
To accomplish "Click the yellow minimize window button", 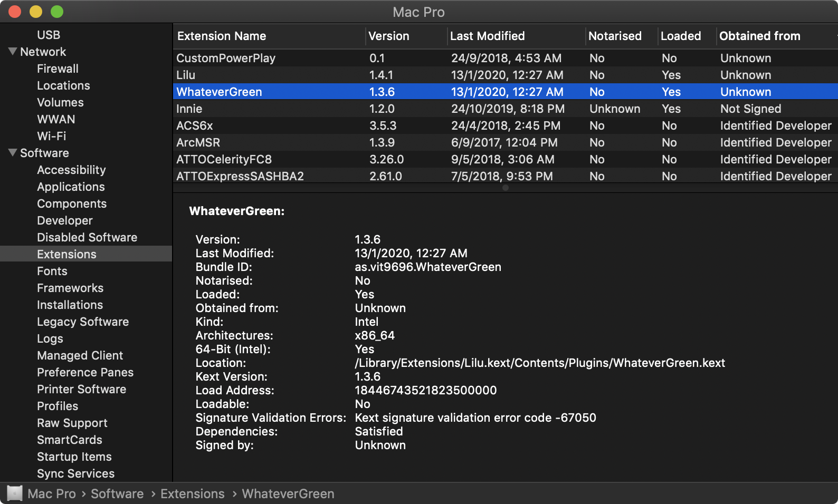I will click(36, 12).
